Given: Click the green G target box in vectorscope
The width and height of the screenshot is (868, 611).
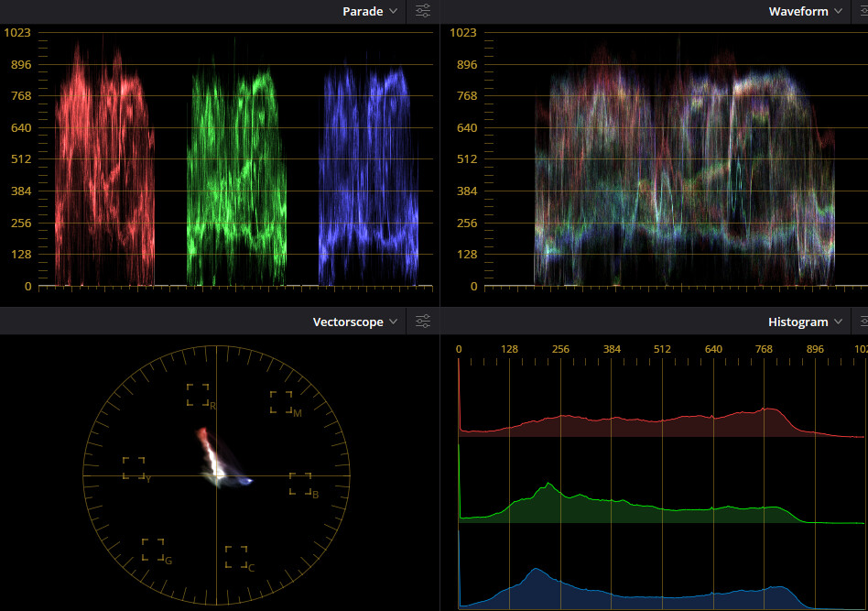Looking at the screenshot, I should pyautogui.click(x=153, y=550).
